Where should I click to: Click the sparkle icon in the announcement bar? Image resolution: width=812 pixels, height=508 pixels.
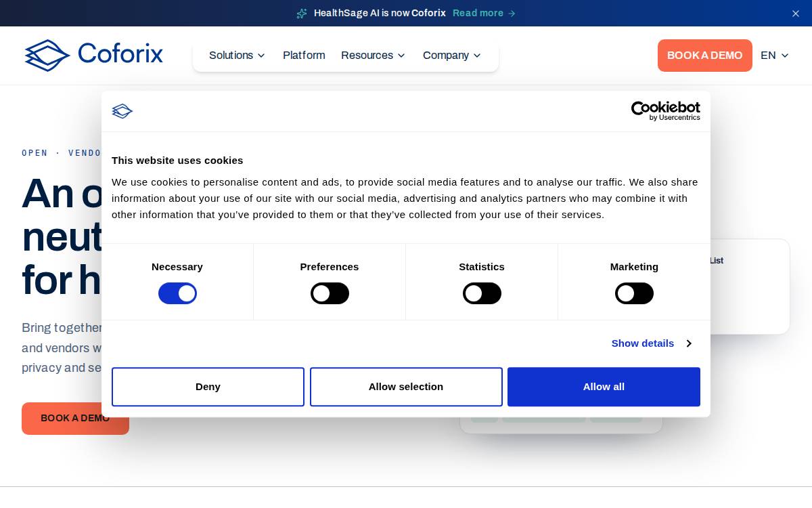pos(302,13)
